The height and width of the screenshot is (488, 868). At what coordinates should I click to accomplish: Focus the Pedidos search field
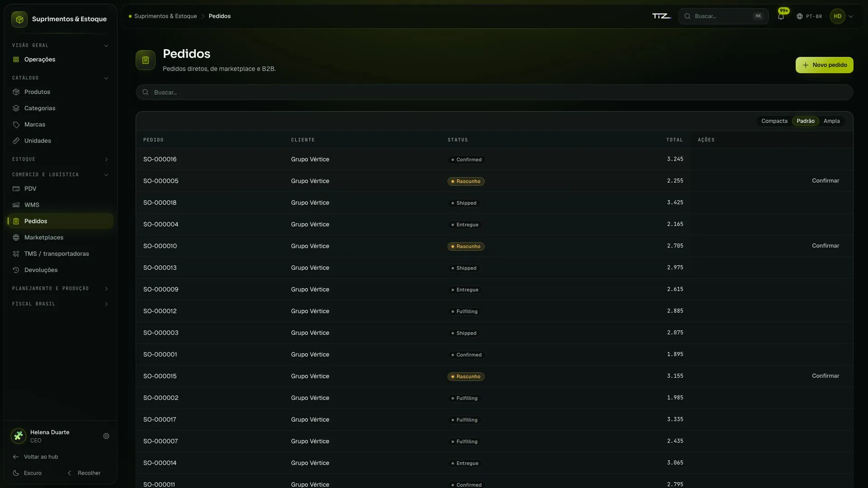click(x=494, y=92)
